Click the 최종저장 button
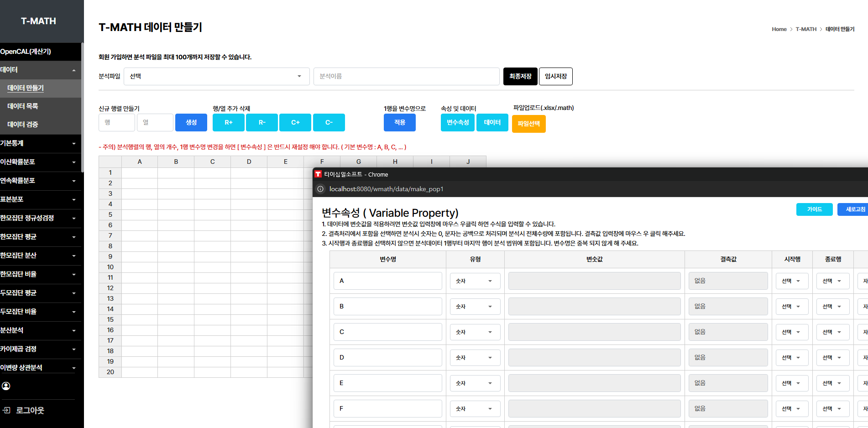Viewport: 868px width, 428px height. [520, 76]
